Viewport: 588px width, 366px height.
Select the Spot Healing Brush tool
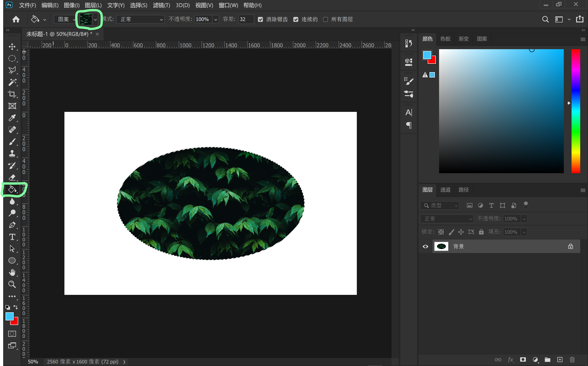tap(12, 129)
